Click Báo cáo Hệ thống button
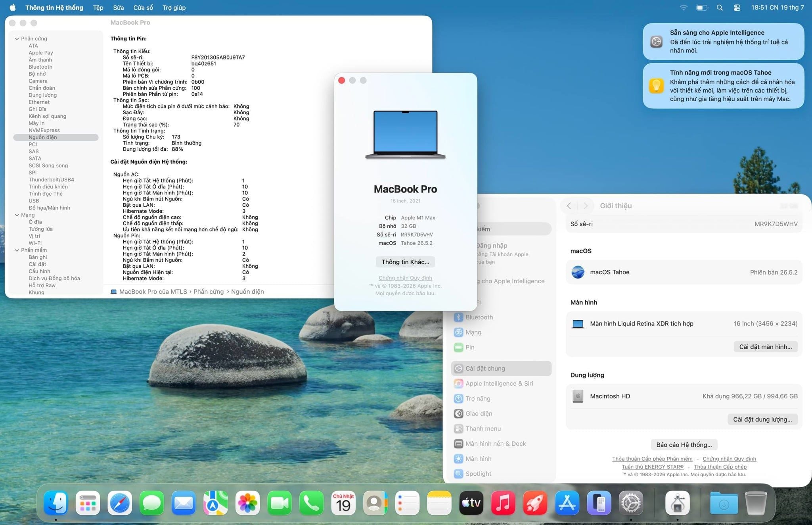The width and height of the screenshot is (812, 525). (x=684, y=444)
